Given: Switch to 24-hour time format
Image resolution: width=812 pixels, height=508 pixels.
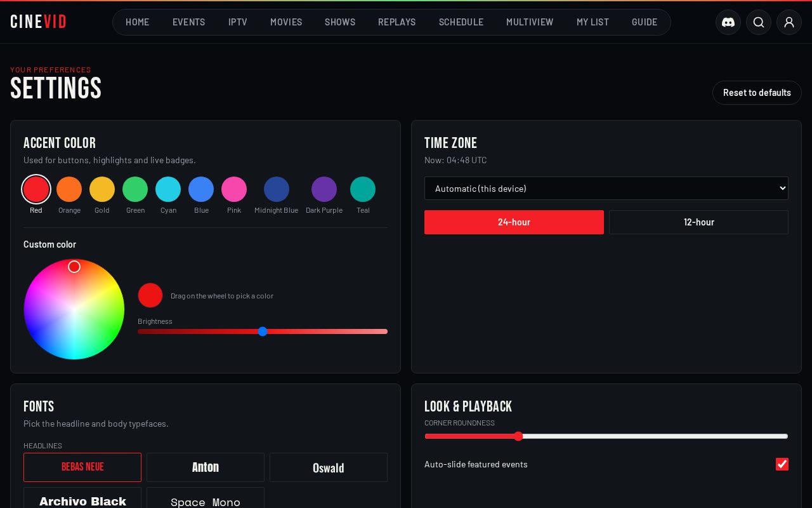Looking at the screenshot, I should (x=514, y=222).
